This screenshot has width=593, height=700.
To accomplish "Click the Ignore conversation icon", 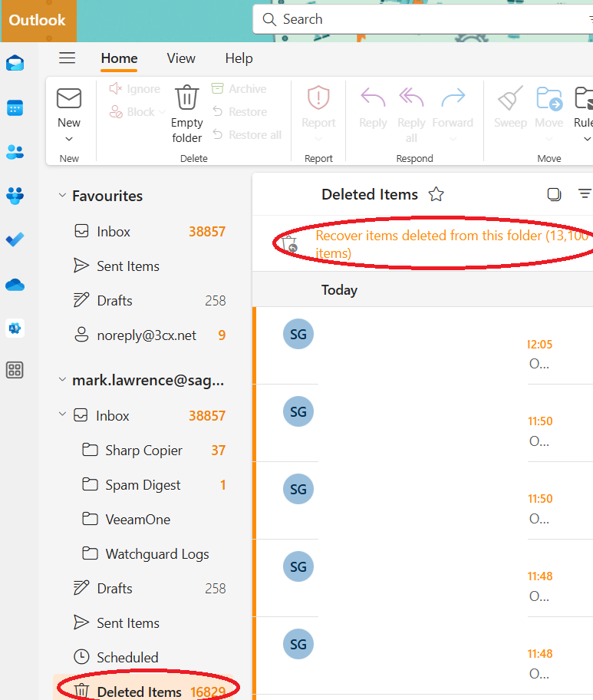I will click(x=115, y=88).
